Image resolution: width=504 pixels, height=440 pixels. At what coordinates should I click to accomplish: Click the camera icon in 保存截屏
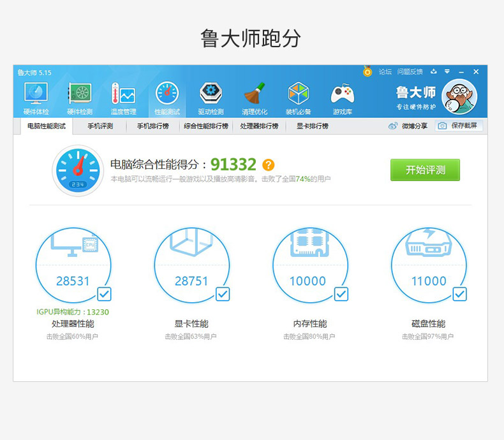442,126
